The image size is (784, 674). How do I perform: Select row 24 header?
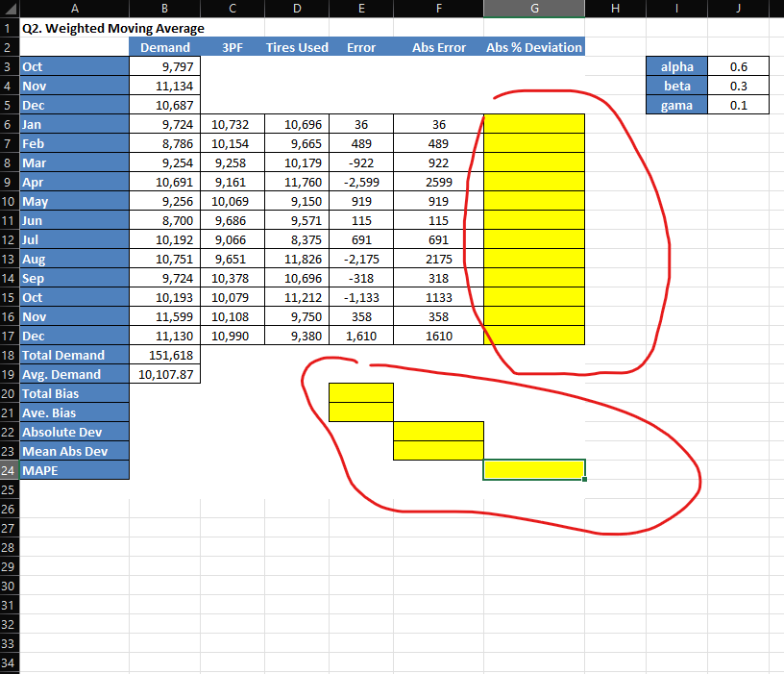[x=10, y=470]
